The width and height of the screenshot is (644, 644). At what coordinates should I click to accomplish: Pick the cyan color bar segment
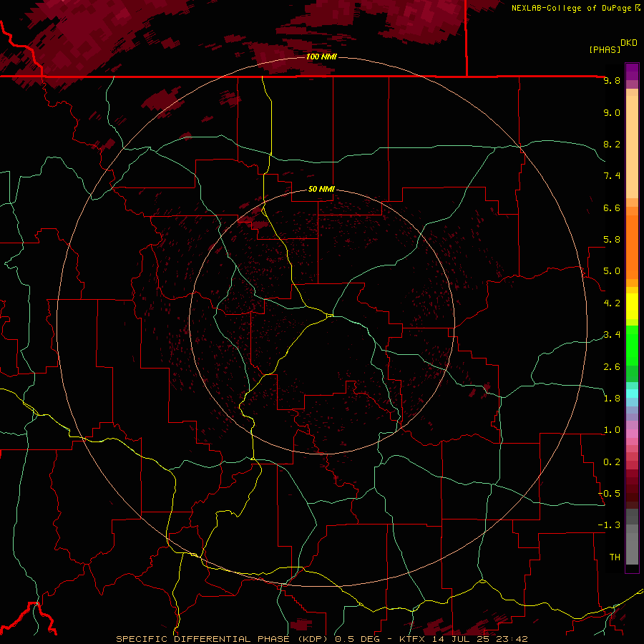632,394
